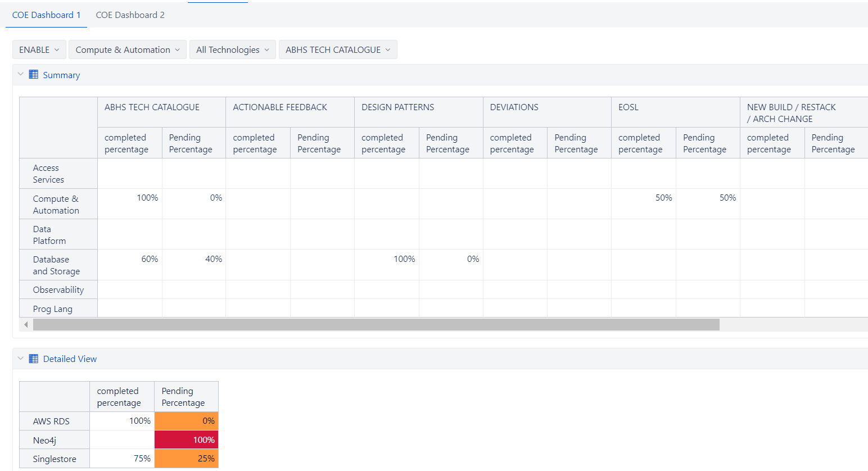Click the Prog Lang row label

(54, 308)
